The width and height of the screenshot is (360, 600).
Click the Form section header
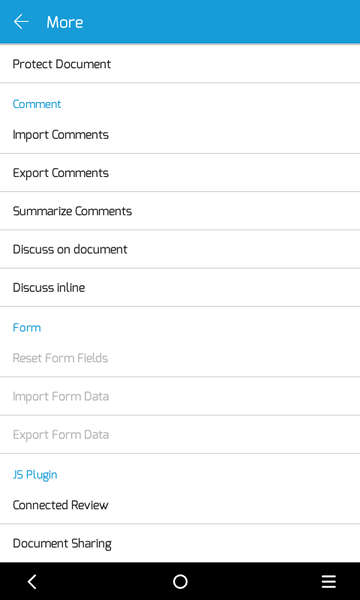26,328
